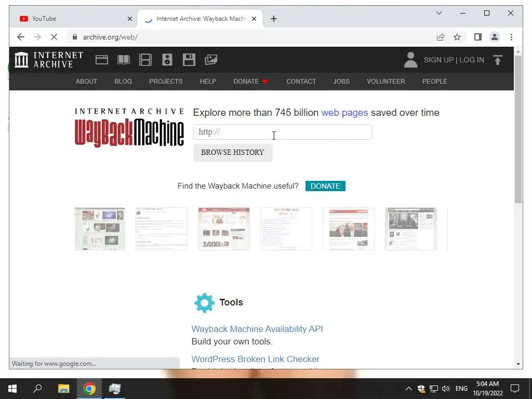The height and width of the screenshot is (399, 532).
Task: Open the first archived site thumbnail
Action: tap(100, 229)
